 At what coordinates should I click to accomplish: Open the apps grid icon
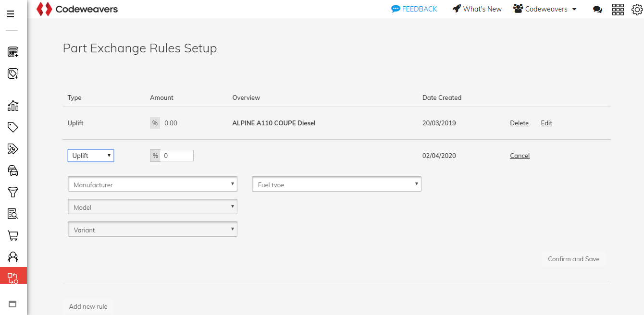[x=618, y=9]
